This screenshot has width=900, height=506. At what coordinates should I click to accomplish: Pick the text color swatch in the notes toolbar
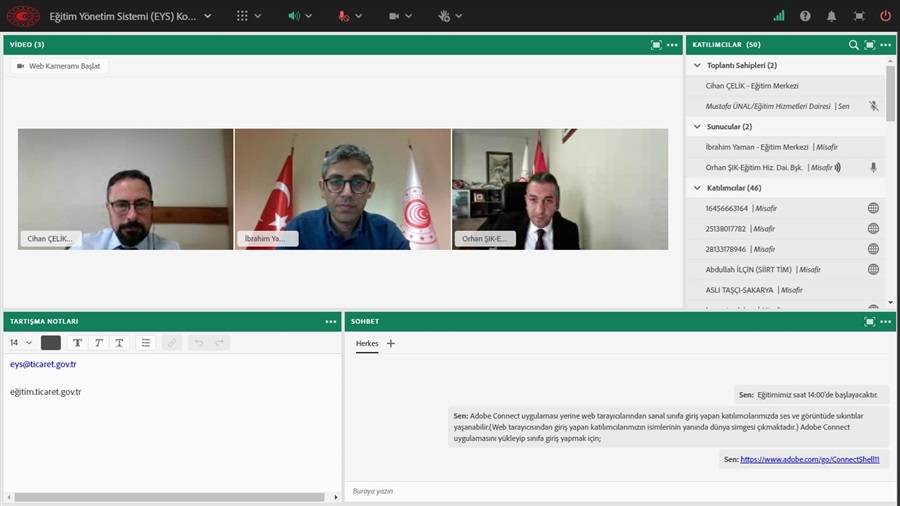point(50,343)
